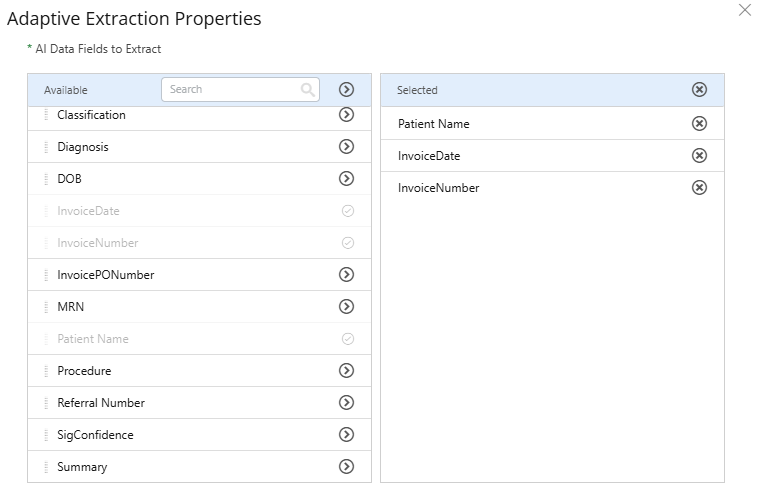760x500 pixels.
Task: Add SigConfidence field using its arrow icon
Action: 347,435
